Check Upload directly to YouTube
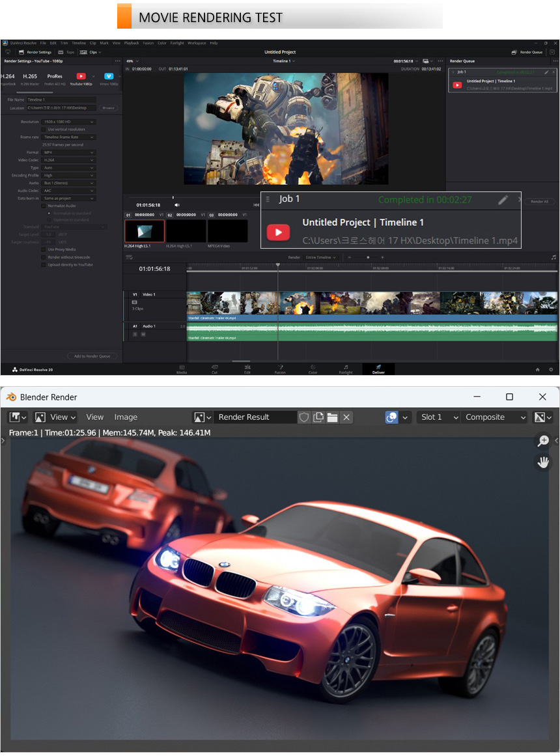 pos(44,264)
